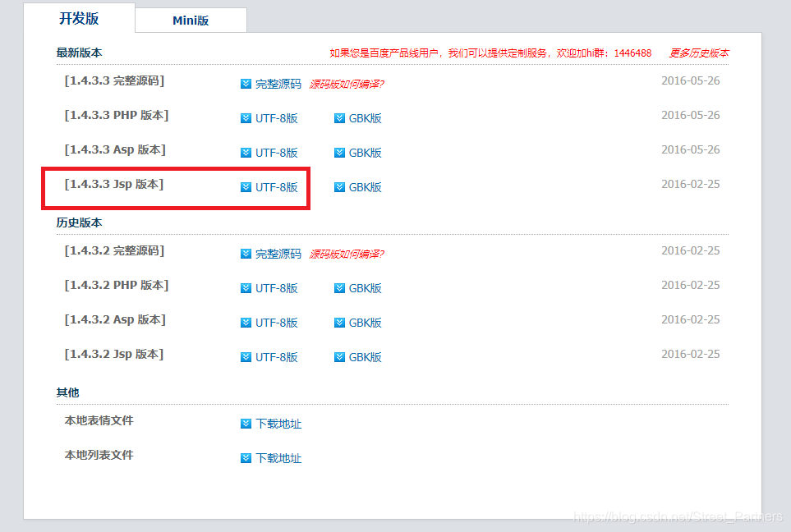Open the 更多历史版本 link
This screenshot has height=532, width=791.
699,53
